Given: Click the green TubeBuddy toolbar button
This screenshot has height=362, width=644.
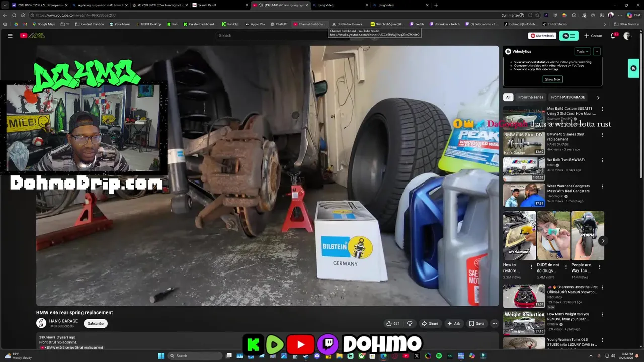Looking at the screenshot, I should click(569, 36).
